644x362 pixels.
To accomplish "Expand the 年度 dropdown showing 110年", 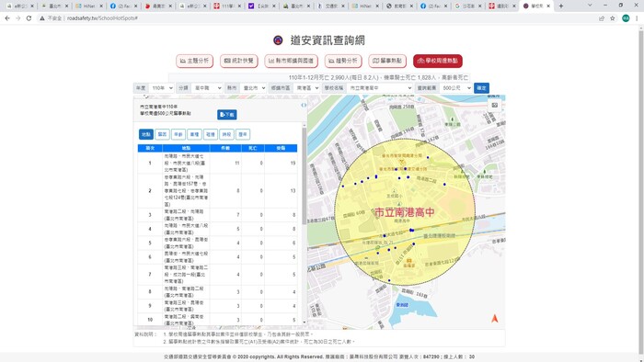I will (x=161, y=88).
